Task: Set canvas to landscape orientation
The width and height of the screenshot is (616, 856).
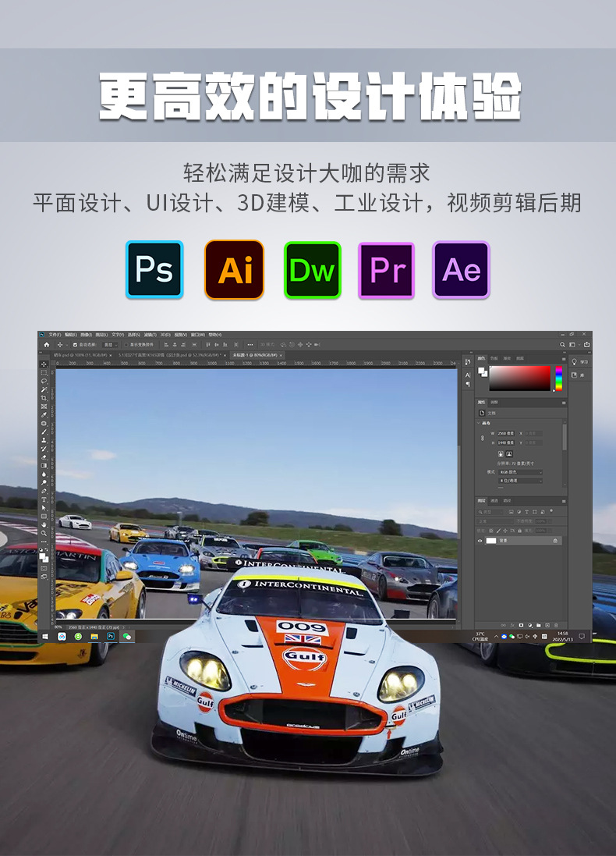Action: coord(509,453)
